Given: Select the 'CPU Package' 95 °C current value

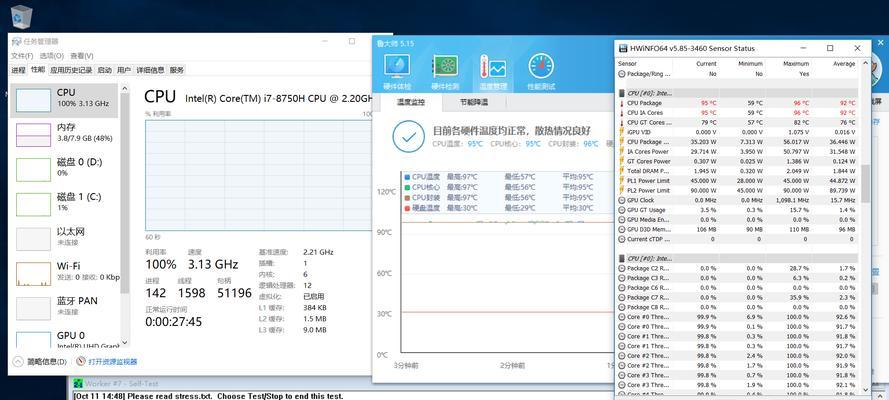Looking at the screenshot, I should tap(709, 103).
